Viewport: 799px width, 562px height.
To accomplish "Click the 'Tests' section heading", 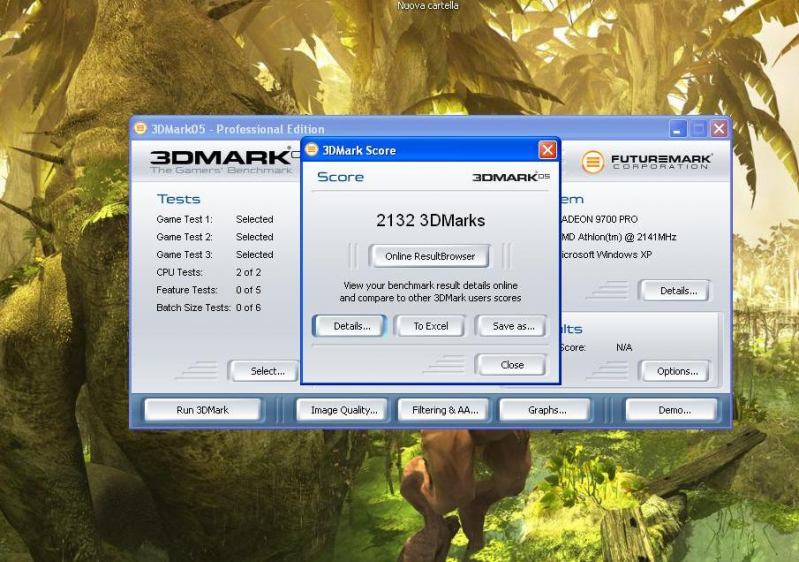I will coord(178,199).
